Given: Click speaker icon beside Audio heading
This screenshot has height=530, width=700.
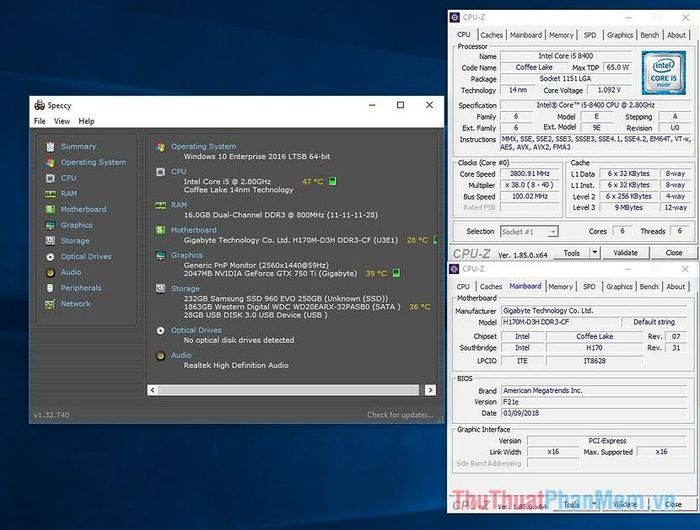Looking at the screenshot, I should tap(161, 356).
